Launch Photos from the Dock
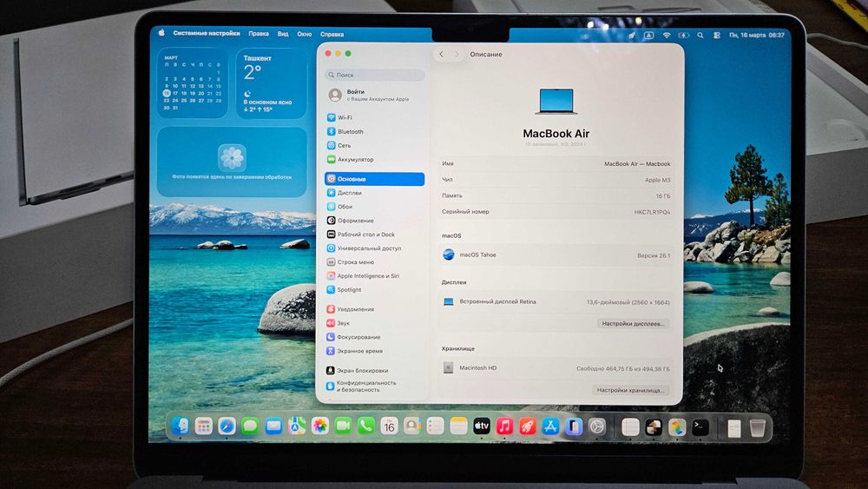The image size is (868, 489). point(320,426)
